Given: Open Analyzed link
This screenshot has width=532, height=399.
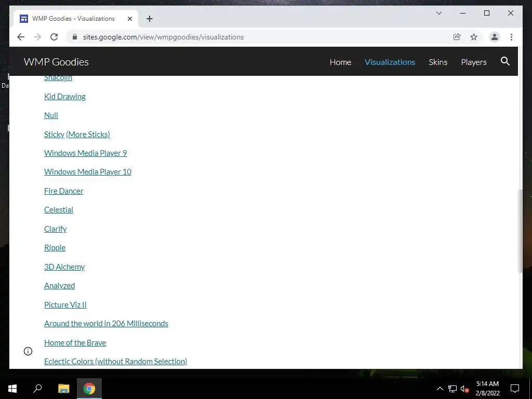Looking at the screenshot, I should 59,286.
